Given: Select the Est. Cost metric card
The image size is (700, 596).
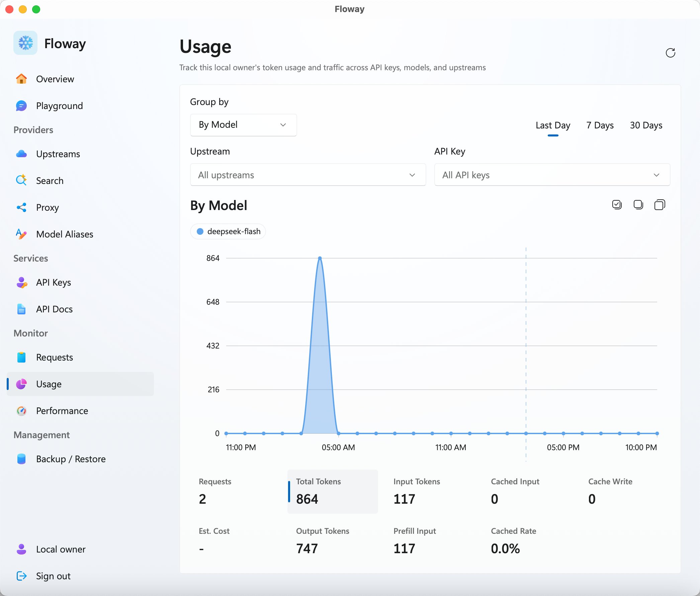Looking at the screenshot, I should tap(235, 541).
